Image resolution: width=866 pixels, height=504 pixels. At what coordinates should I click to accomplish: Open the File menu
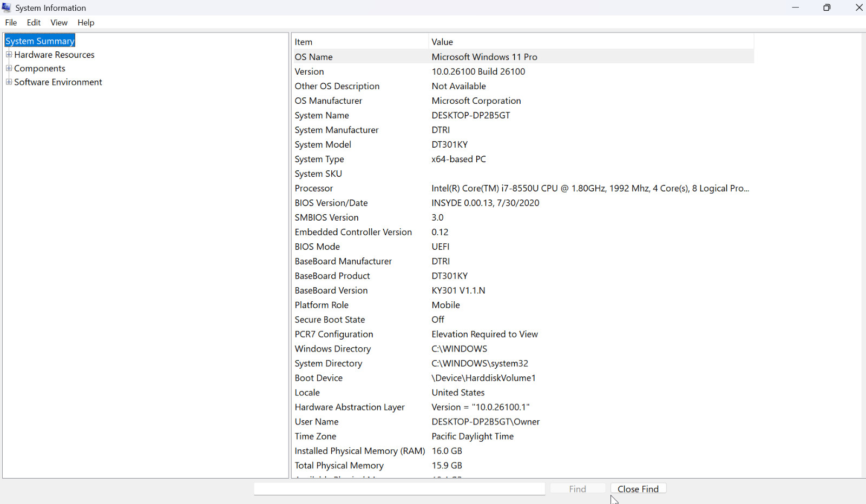11,23
